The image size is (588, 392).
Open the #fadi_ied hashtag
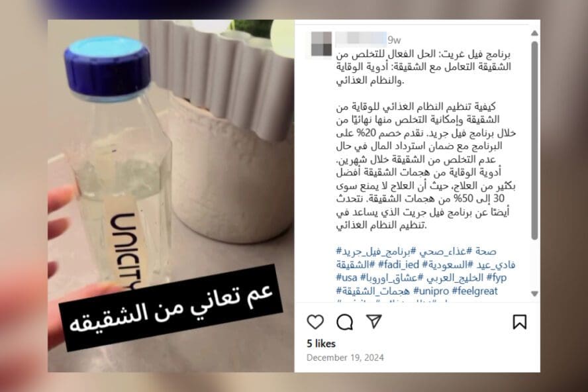398,265
